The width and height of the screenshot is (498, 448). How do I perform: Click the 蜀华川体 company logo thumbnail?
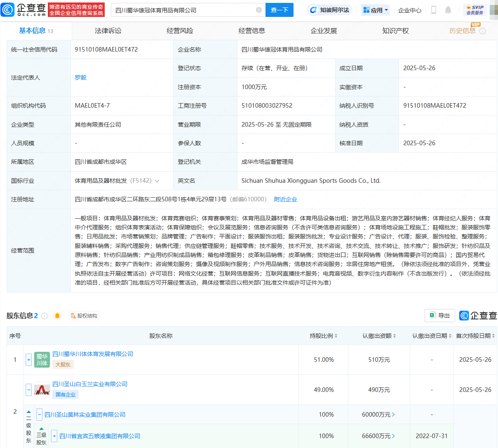pyautogui.click(x=42, y=360)
